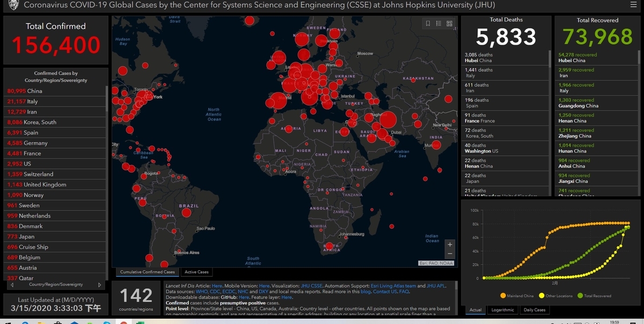
Task: Select France in confirmed cases list
Action: 55,153
